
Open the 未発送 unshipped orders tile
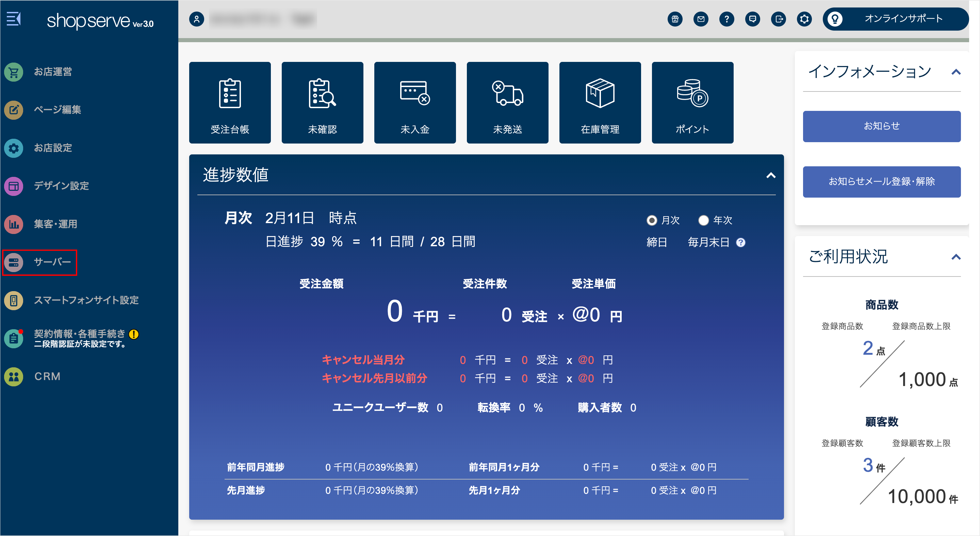(507, 103)
